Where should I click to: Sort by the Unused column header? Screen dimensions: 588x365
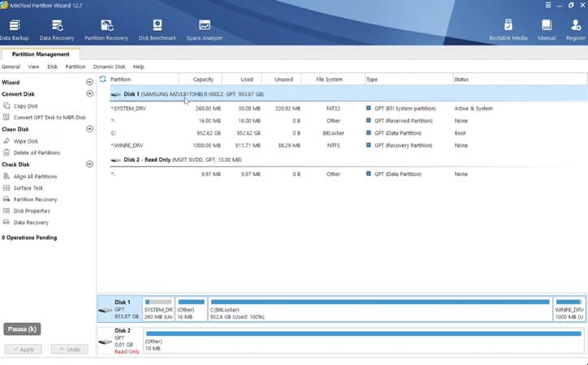[x=282, y=79]
